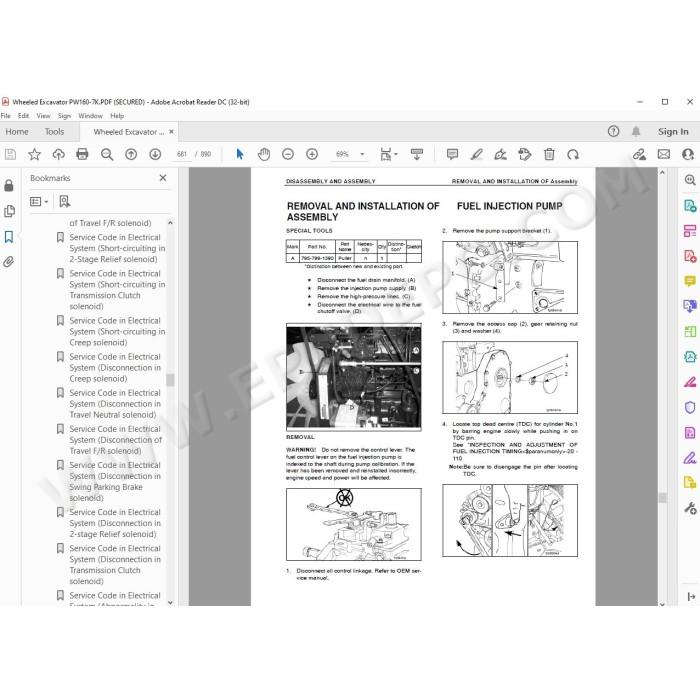Screen dimensions: 700x700
Task: Find current bookmark icon
Action: click(65, 202)
